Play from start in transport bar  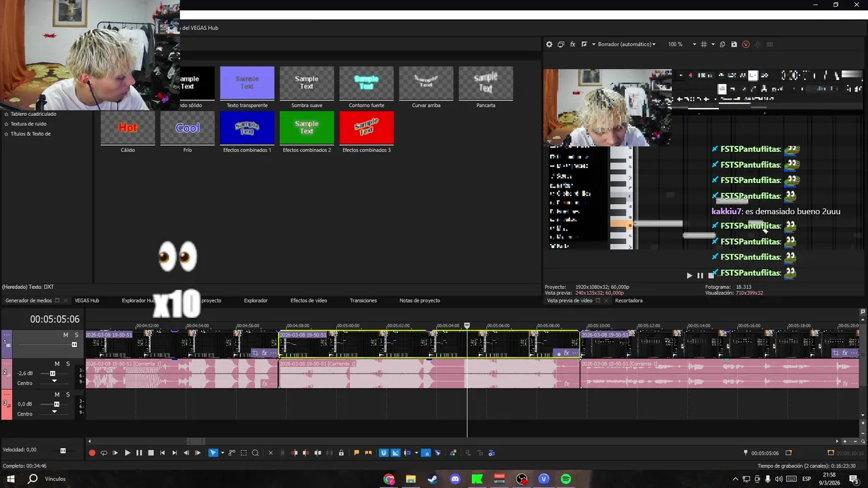tap(115, 453)
